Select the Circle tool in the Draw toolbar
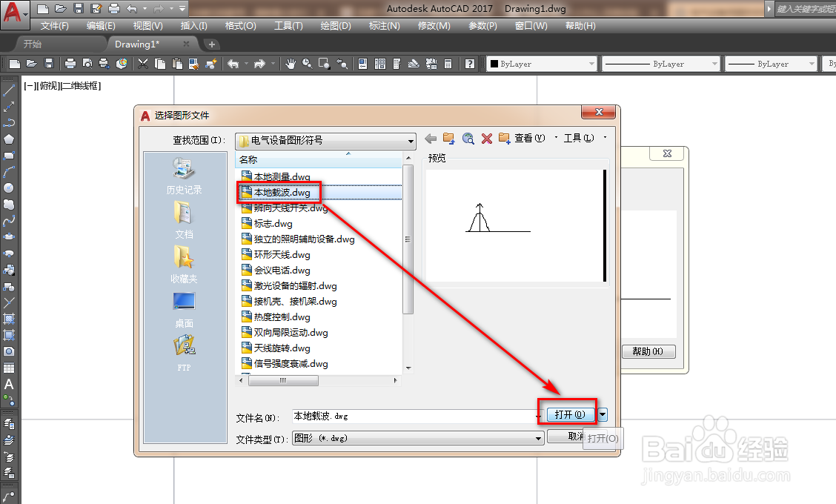Screen dimensions: 836x504 9,188
